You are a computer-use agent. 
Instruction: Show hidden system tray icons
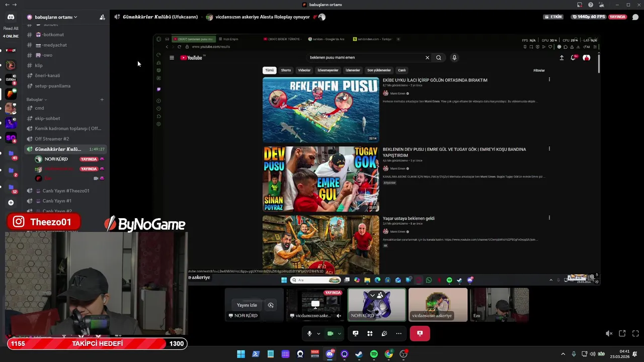click(563, 354)
